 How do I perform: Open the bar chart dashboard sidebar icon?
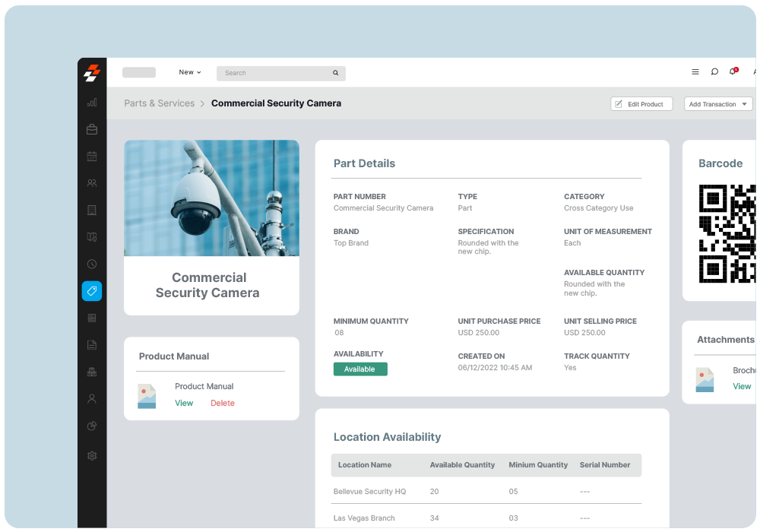(x=92, y=103)
